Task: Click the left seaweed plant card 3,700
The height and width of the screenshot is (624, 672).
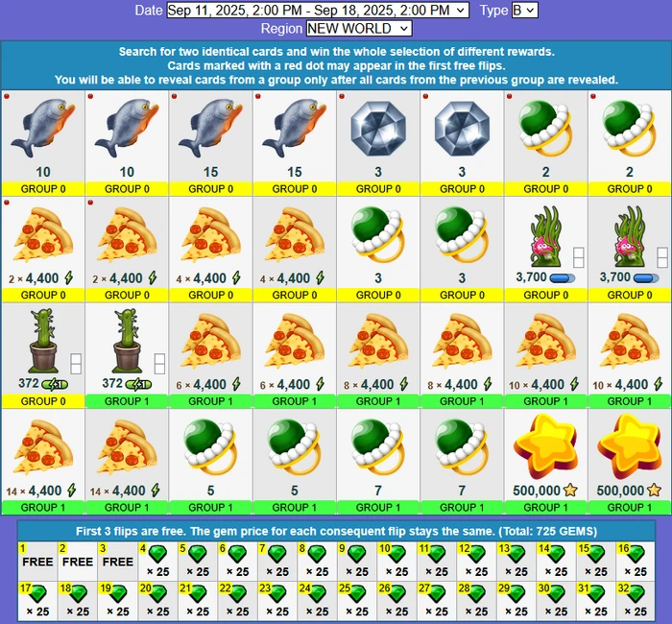Action: [545, 250]
